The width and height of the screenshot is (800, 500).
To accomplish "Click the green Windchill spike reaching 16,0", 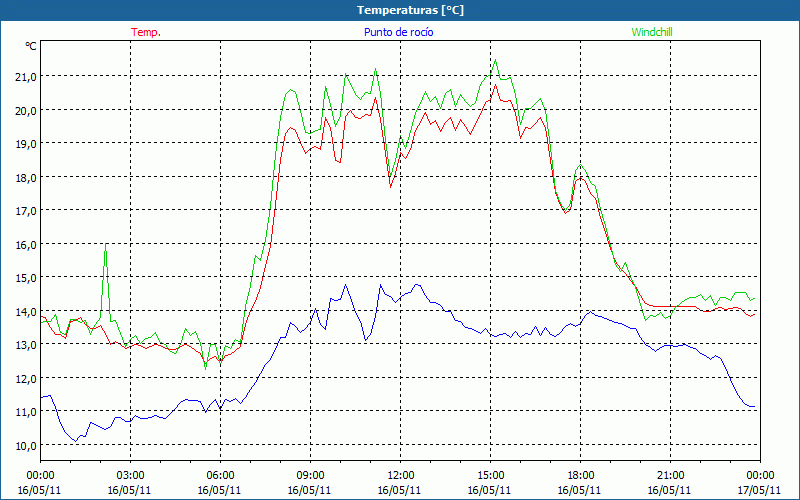I will coord(106,246).
